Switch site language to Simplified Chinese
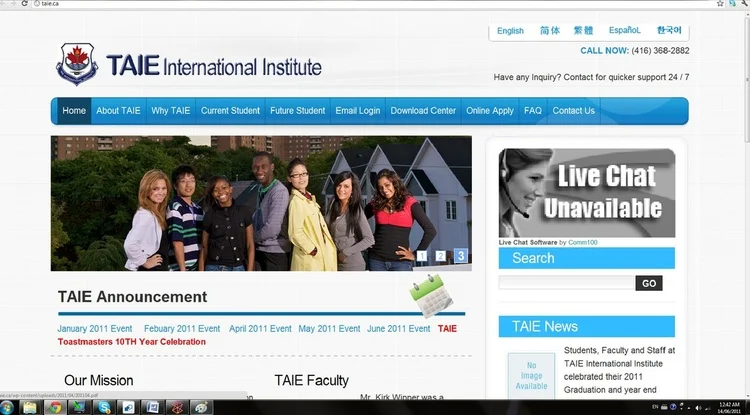 (550, 31)
